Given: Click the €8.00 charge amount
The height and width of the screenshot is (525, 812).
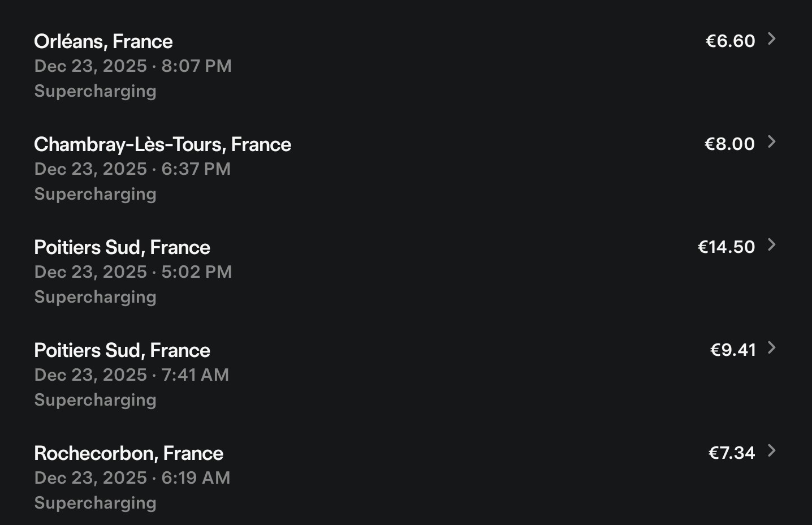Looking at the screenshot, I should coord(729,144).
